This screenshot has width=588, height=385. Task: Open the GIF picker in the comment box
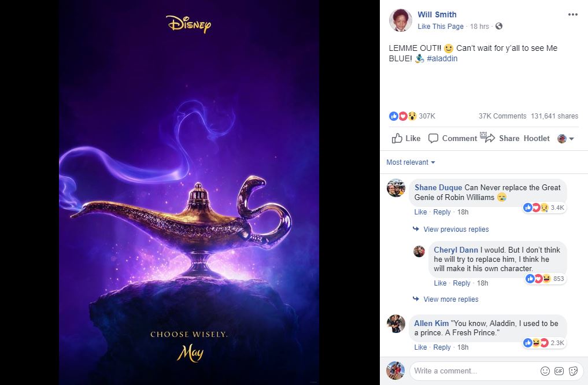tap(559, 371)
